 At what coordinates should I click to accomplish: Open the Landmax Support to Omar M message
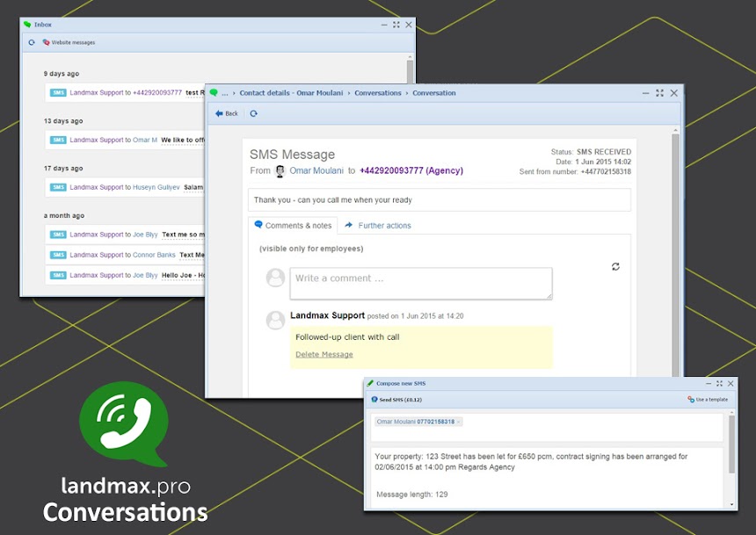pos(125,140)
